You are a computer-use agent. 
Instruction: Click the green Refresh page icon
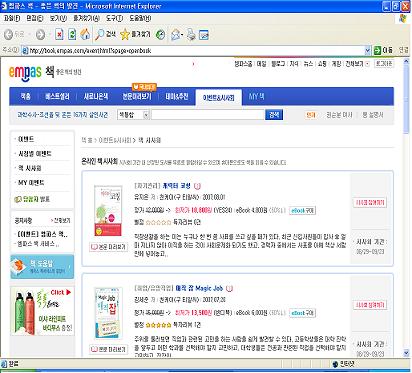click(x=72, y=34)
